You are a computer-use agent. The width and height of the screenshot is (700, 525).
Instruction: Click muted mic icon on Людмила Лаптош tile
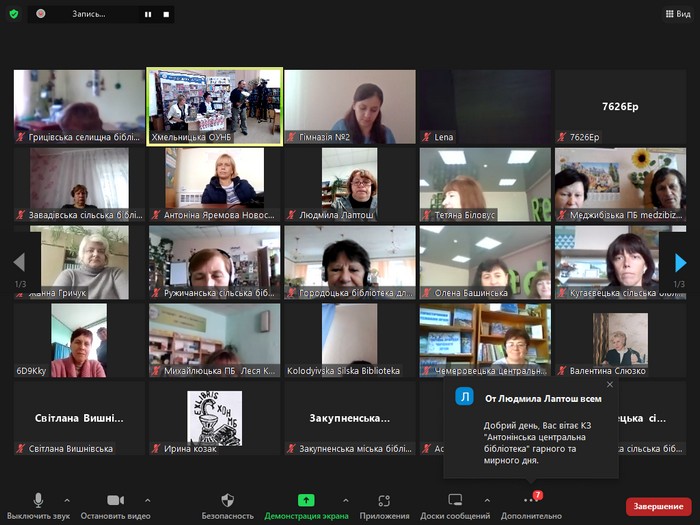coord(291,215)
